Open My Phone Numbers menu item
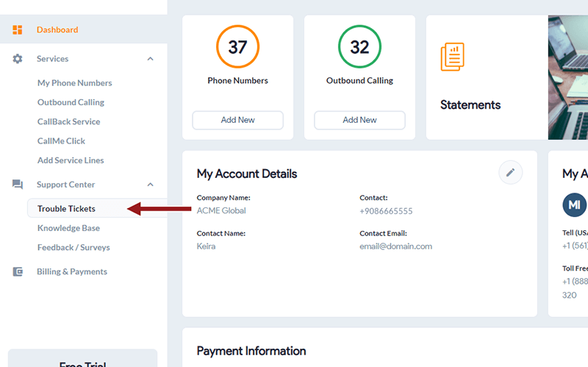Viewport: 588px width, 367px height. pyautogui.click(x=75, y=83)
